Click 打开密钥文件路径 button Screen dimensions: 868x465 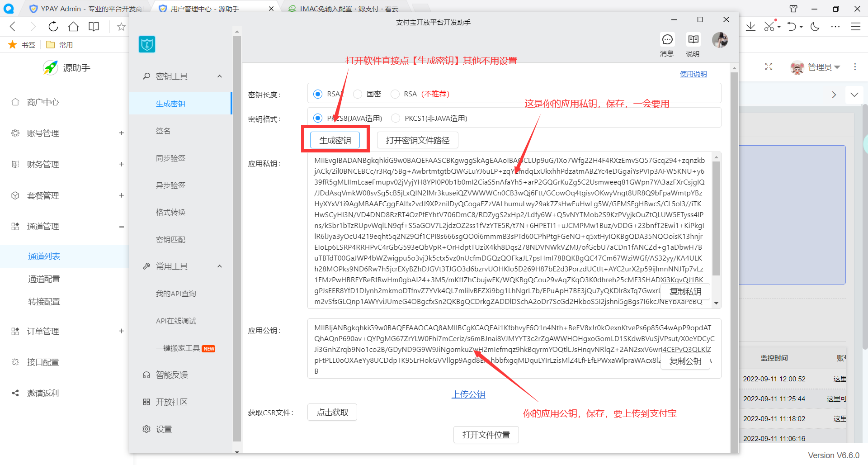417,140
